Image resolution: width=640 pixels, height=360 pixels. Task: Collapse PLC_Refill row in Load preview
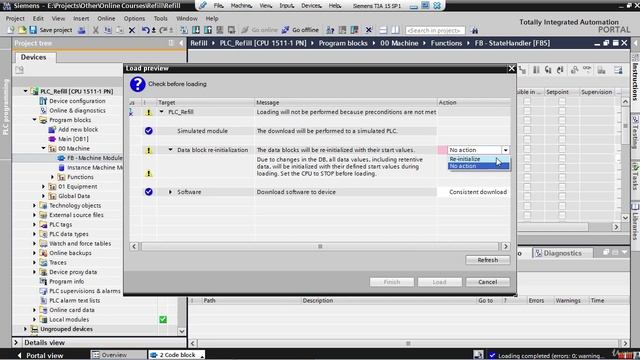tap(162, 111)
